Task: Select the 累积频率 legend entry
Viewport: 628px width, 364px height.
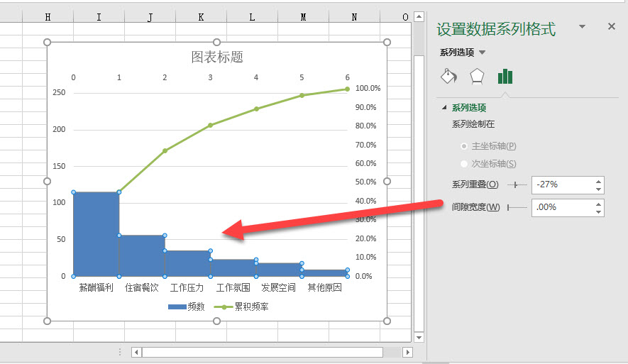Action: [x=241, y=307]
